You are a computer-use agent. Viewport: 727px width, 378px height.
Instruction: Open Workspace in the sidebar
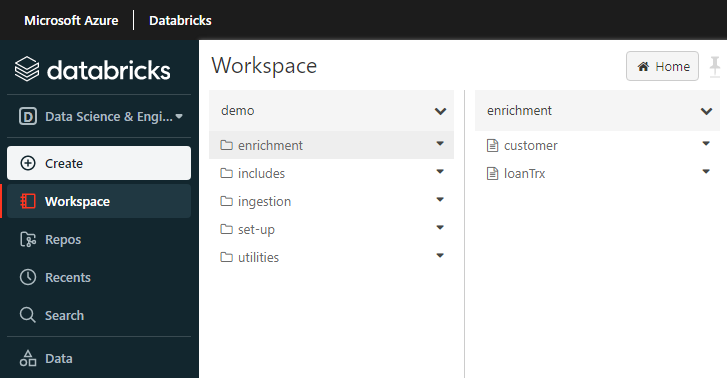tap(99, 201)
